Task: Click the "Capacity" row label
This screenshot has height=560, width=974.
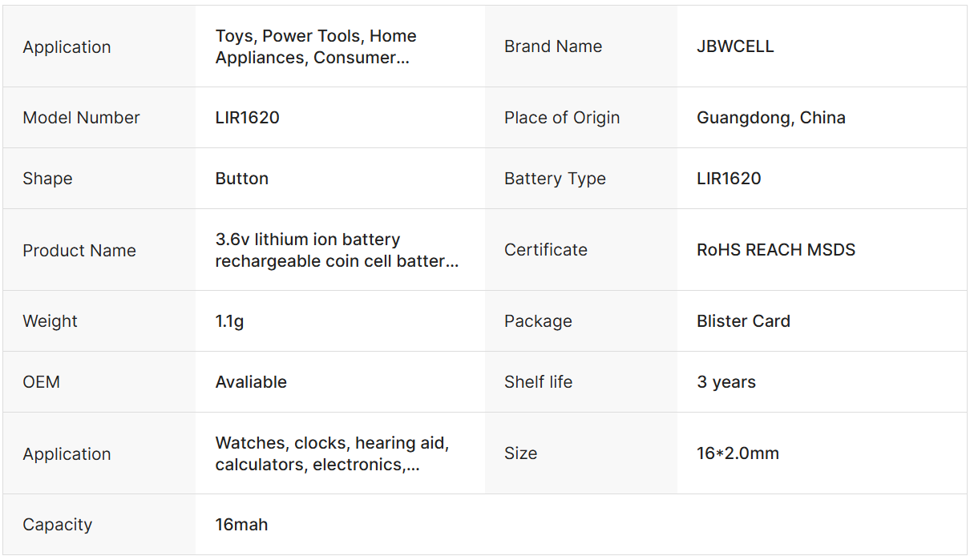Action: pyautogui.click(x=57, y=525)
